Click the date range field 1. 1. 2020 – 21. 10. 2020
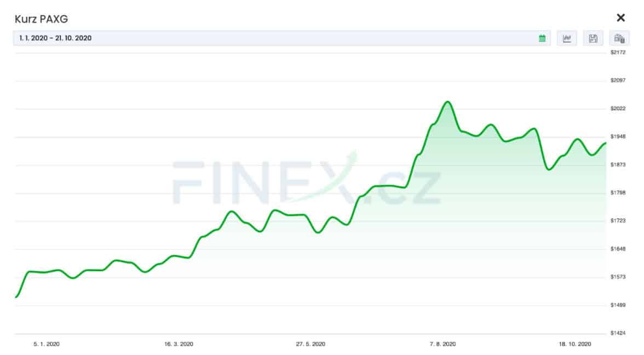 coord(281,38)
